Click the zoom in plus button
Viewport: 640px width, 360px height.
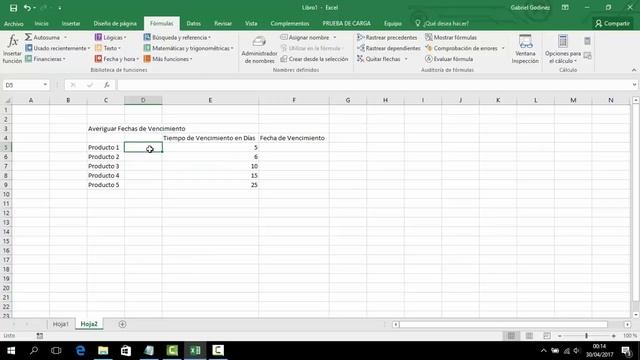(613, 336)
